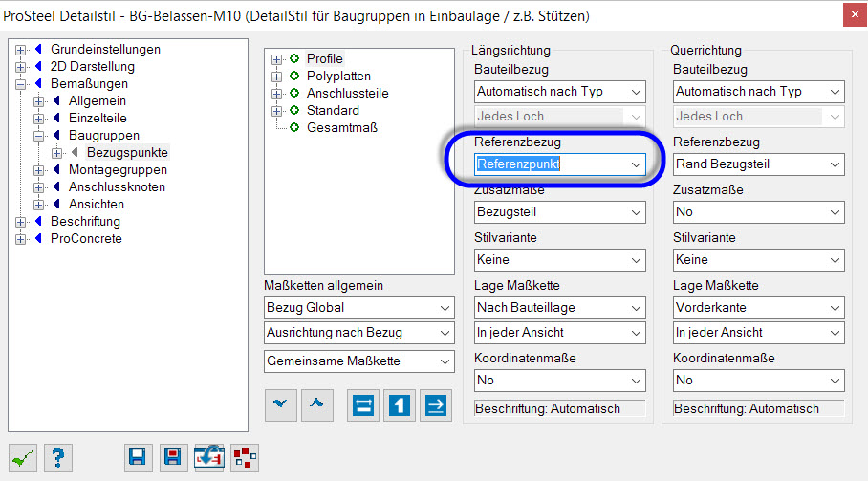Click the blue triangle icon beside Ansichten
The width and height of the screenshot is (868, 481).
click(x=57, y=204)
